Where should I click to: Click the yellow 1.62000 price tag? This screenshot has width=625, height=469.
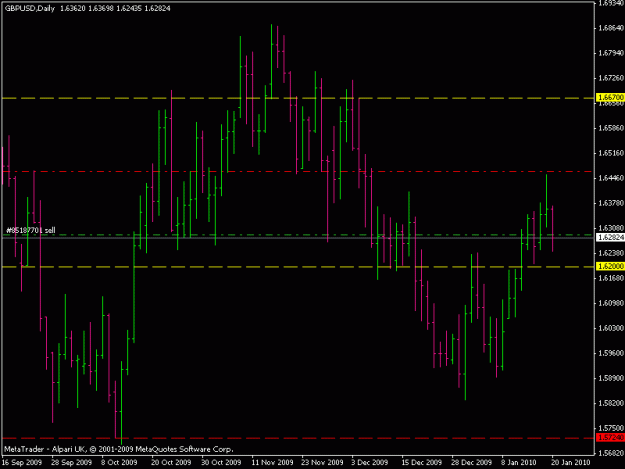tap(610, 266)
